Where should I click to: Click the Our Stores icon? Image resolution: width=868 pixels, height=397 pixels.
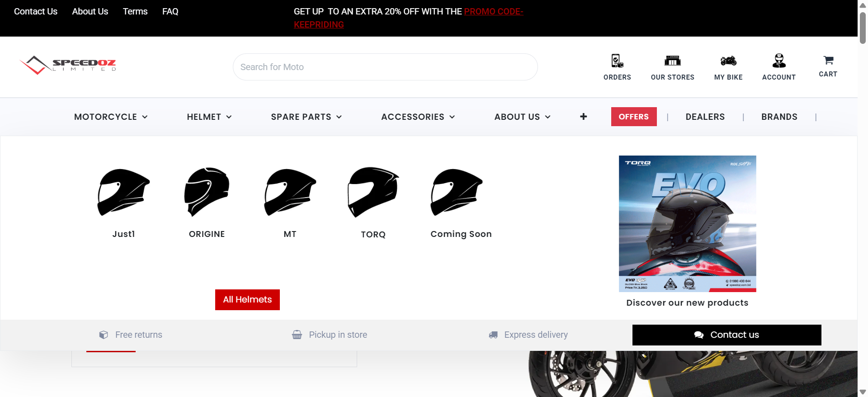(x=672, y=61)
